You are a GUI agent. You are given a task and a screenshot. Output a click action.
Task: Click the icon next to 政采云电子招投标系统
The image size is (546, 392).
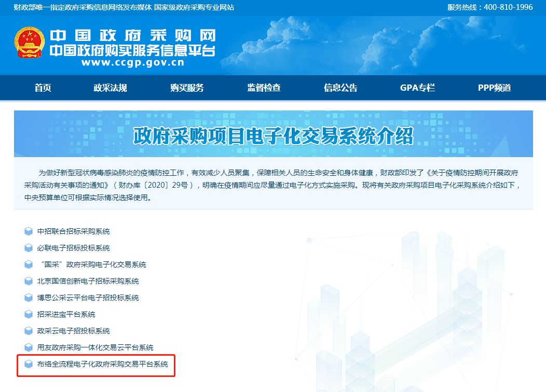tap(29, 331)
